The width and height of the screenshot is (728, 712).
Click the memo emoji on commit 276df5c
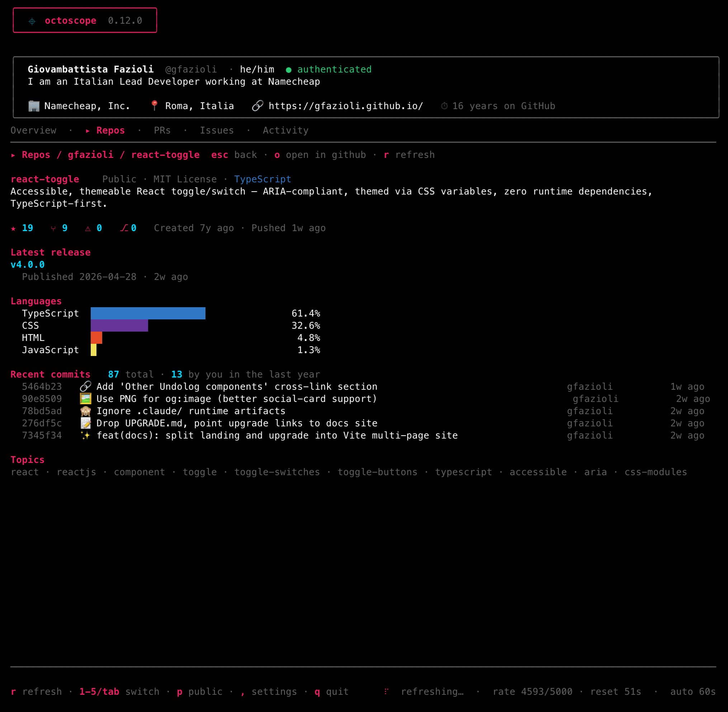tap(86, 423)
